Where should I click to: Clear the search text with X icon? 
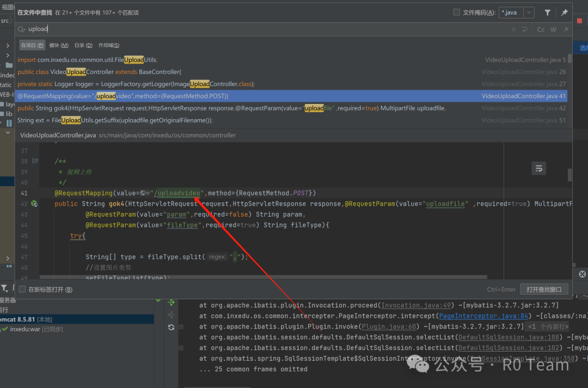pos(513,29)
